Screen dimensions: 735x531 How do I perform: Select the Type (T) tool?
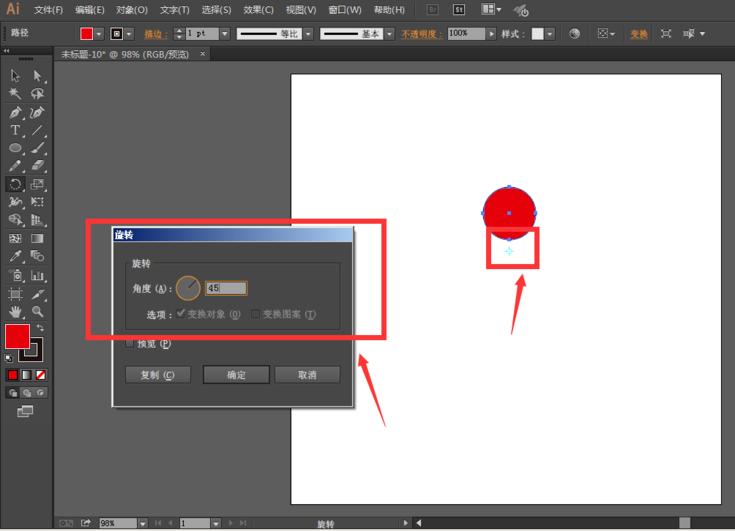[x=15, y=130]
